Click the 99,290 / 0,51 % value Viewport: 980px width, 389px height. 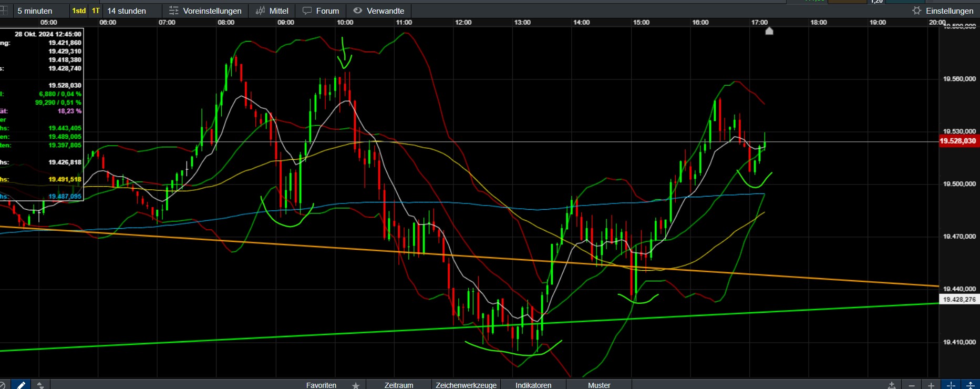(x=58, y=103)
